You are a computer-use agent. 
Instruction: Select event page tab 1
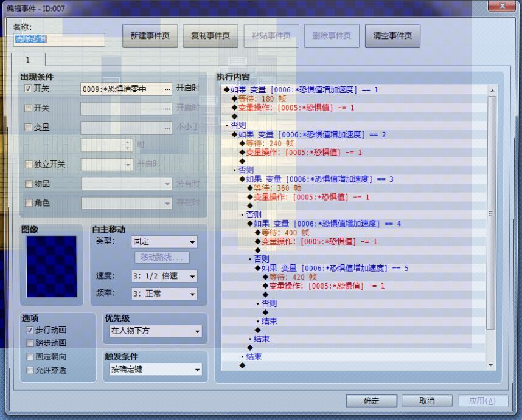28,60
